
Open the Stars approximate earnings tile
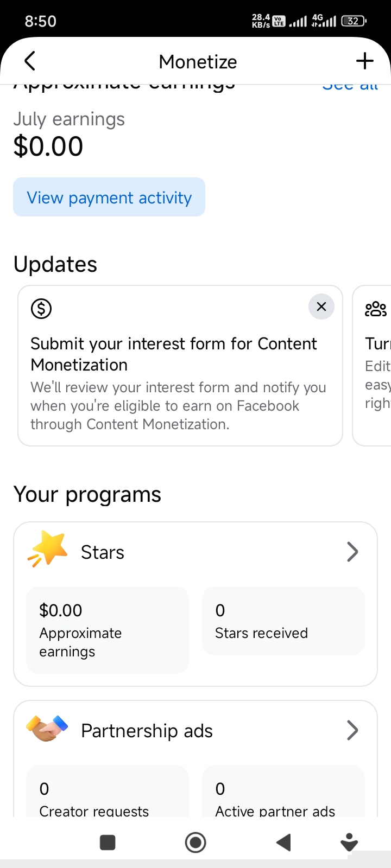108,630
